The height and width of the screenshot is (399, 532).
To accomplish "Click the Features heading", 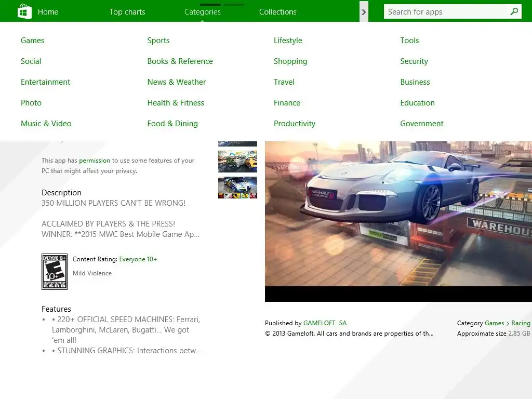I will point(56,309).
